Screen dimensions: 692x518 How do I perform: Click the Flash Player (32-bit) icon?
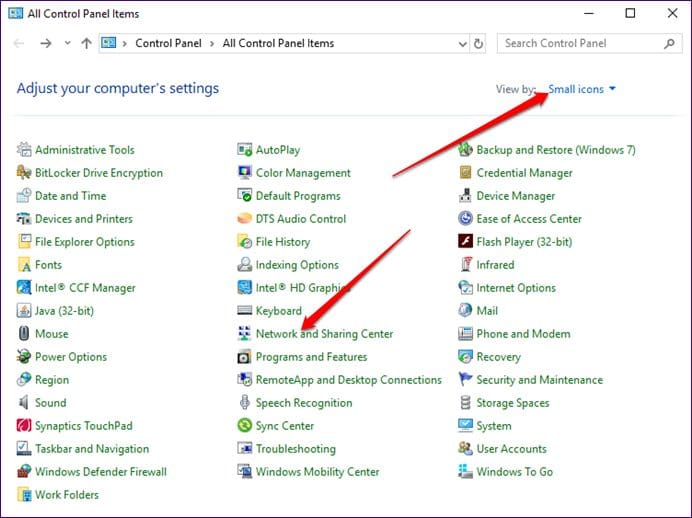pyautogui.click(x=465, y=241)
